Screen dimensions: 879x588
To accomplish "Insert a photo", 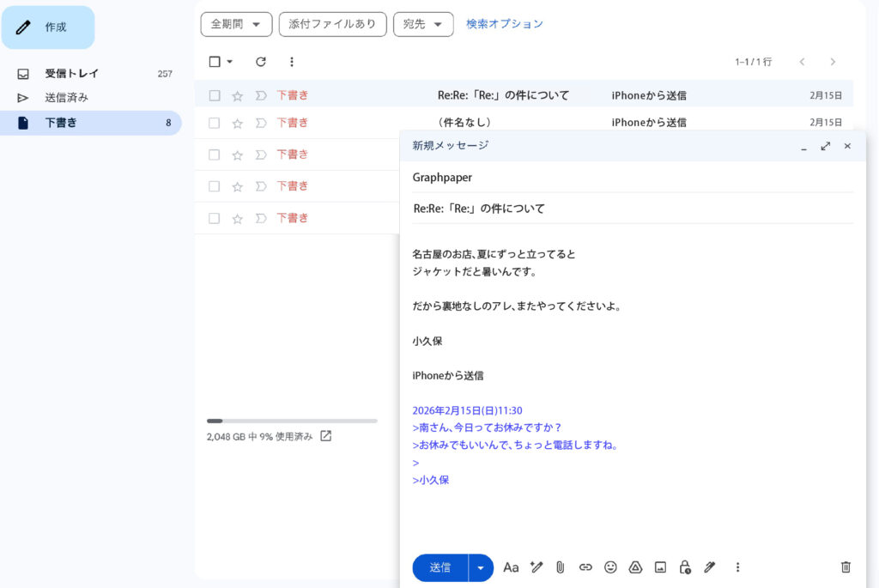I will [x=660, y=567].
